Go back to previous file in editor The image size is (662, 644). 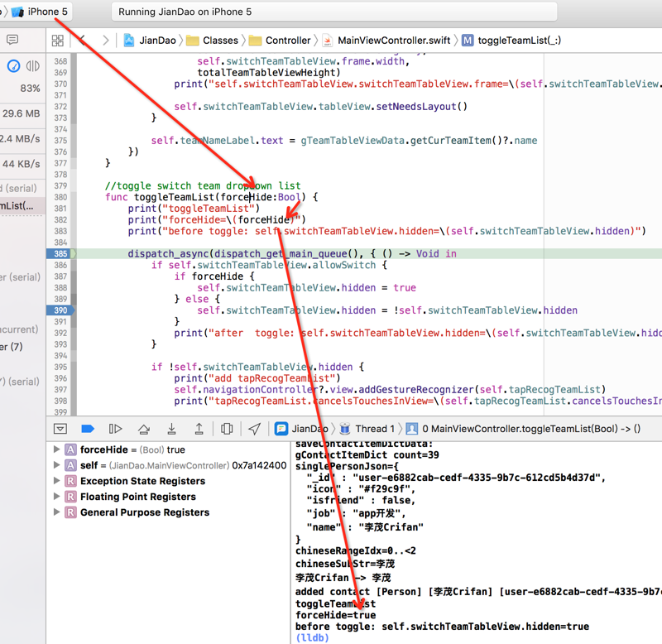[x=83, y=41]
